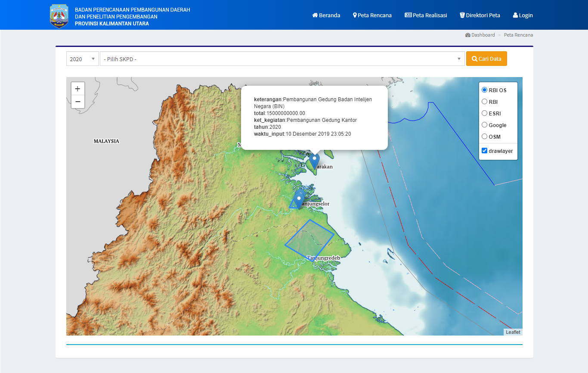Click popup text Pembangunan Gedung Kantor
Image resolution: width=588 pixels, height=373 pixels.
(x=322, y=120)
